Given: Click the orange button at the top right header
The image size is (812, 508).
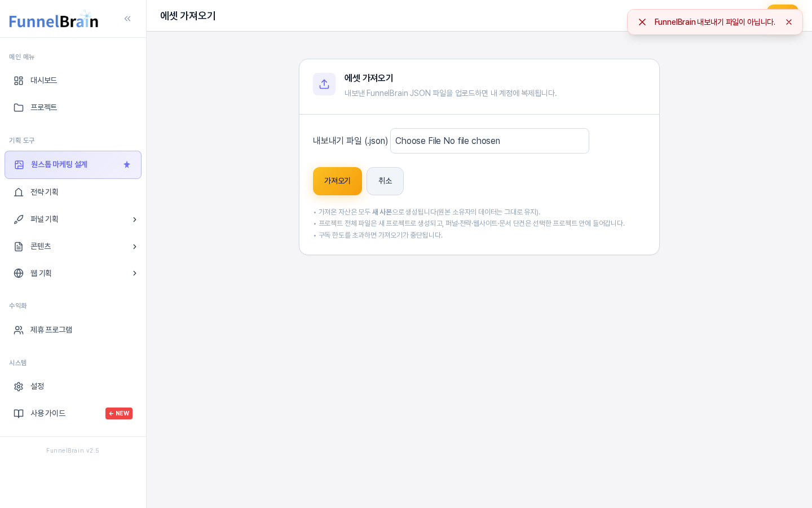Looking at the screenshot, I should pyautogui.click(x=783, y=8).
